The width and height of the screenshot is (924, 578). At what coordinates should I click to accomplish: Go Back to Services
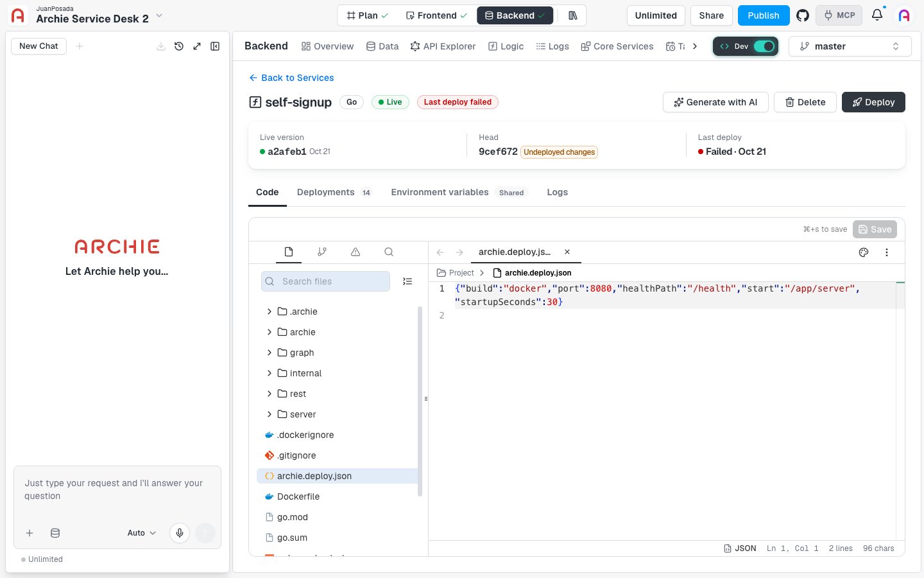(291, 78)
